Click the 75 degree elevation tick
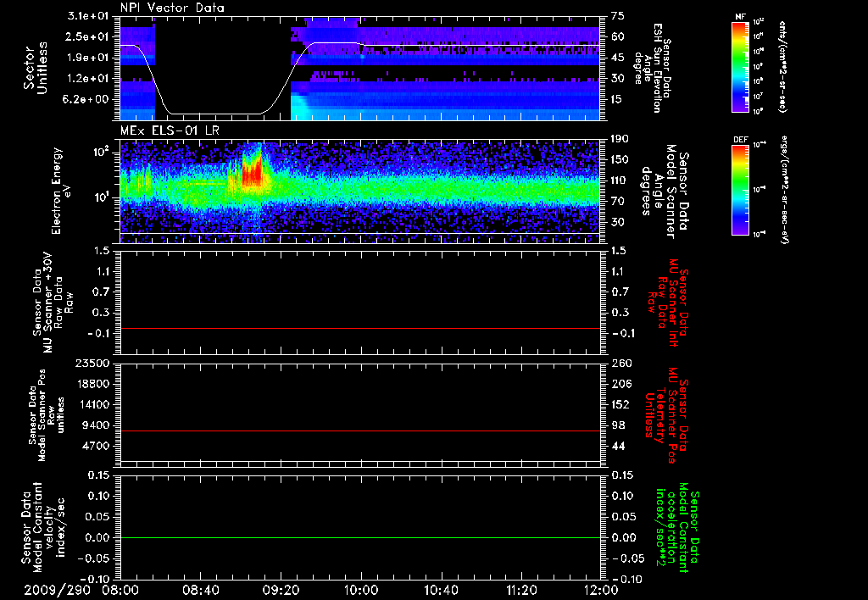 [618, 16]
